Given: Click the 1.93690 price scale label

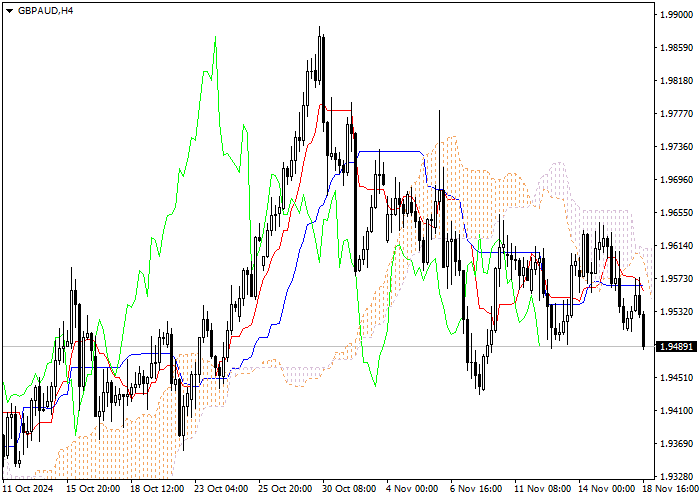Looking at the screenshot, I should pyautogui.click(x=677, y=444).
